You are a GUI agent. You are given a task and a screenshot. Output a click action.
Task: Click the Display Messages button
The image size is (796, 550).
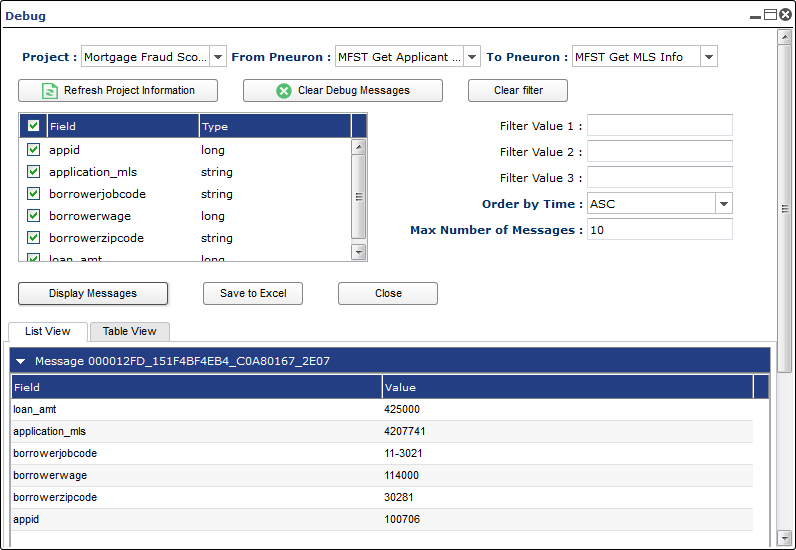93,294
